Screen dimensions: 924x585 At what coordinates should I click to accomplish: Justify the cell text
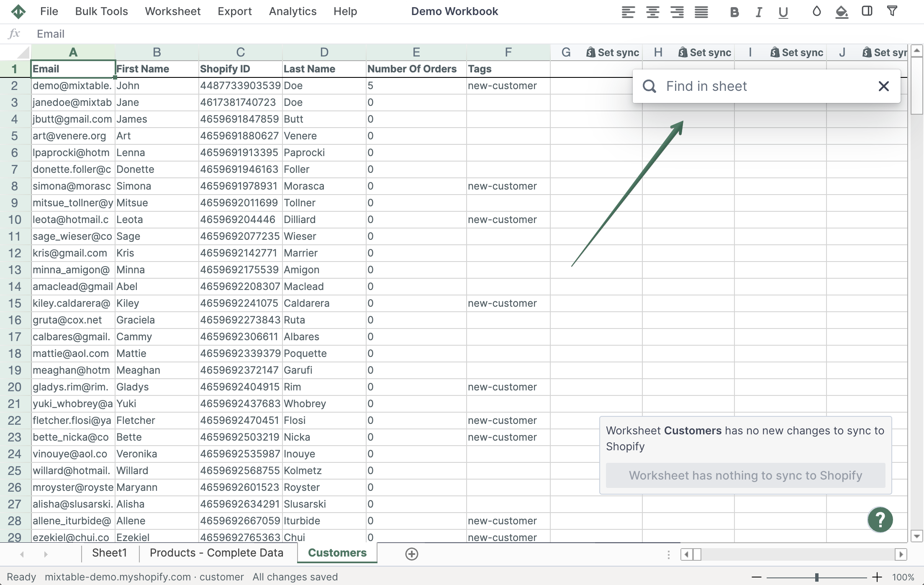tap(701, 12)
